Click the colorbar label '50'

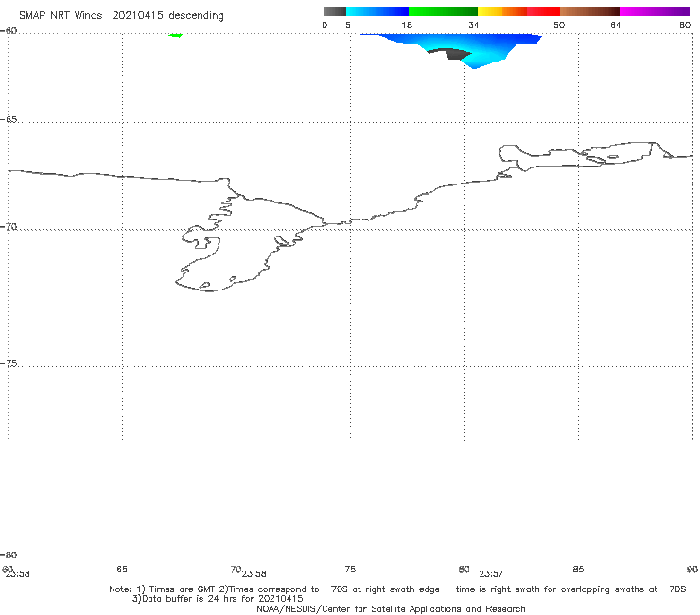[x=559, y=26]
